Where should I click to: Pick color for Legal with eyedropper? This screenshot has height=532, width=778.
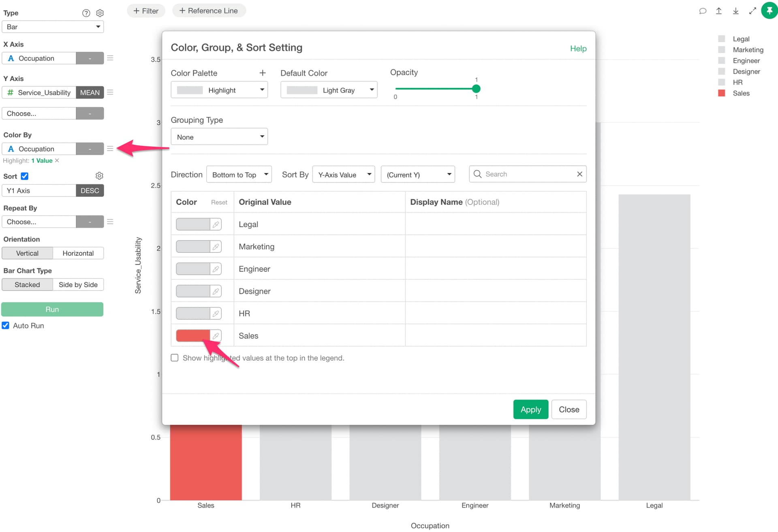216,224
